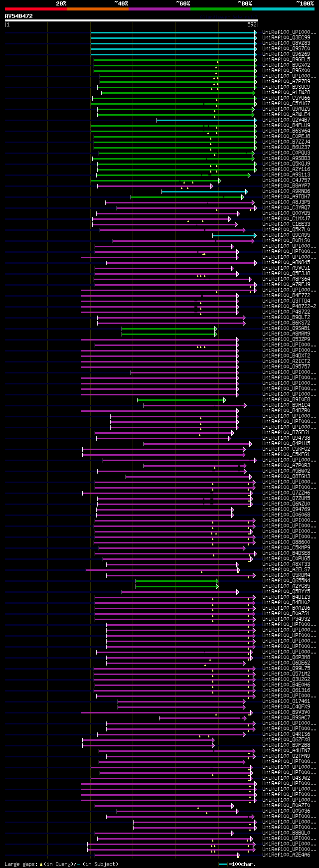Viewport: 319px width, 868px height.
Task: Open hit UniRef100_Q61316
Action: point(286,690)
